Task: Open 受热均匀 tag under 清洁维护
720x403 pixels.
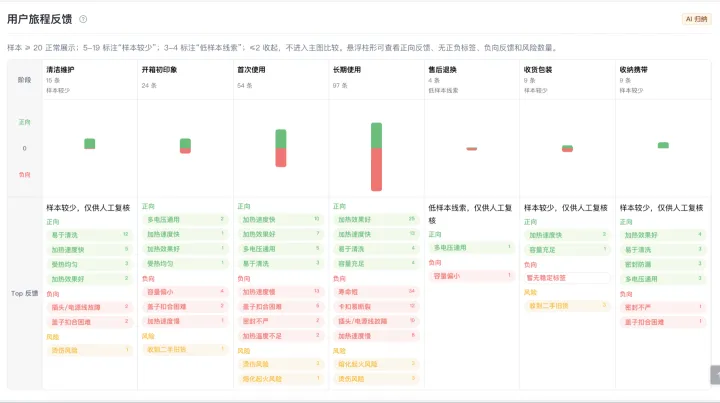Action: (x=90, y=264)
